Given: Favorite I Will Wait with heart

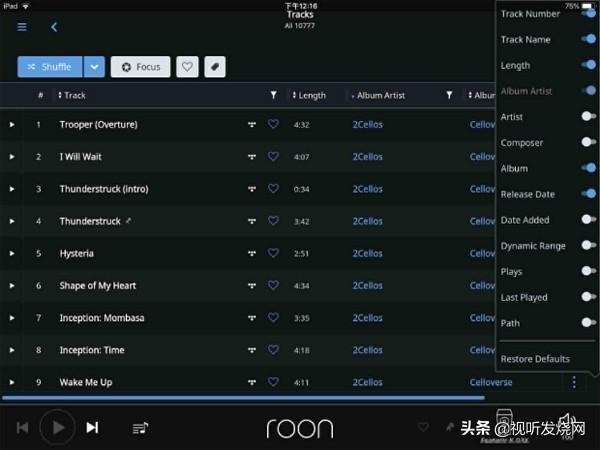Looking at the screenshot, I should coord(273,156).
